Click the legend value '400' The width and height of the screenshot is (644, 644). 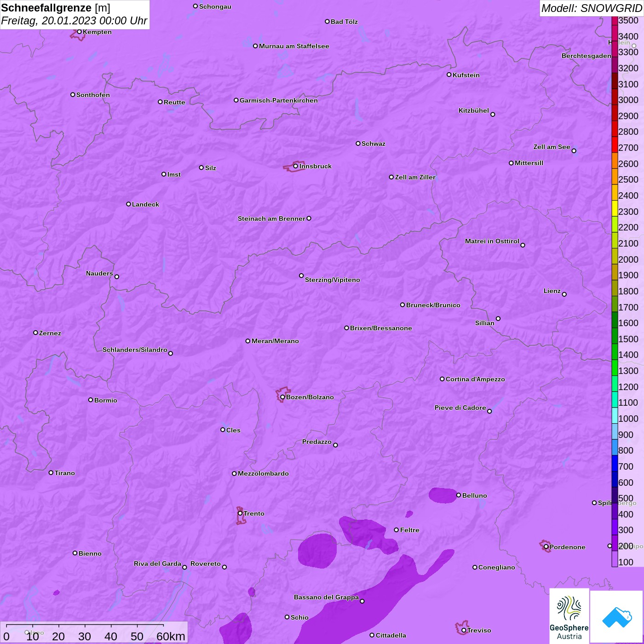tap(626, 514)
